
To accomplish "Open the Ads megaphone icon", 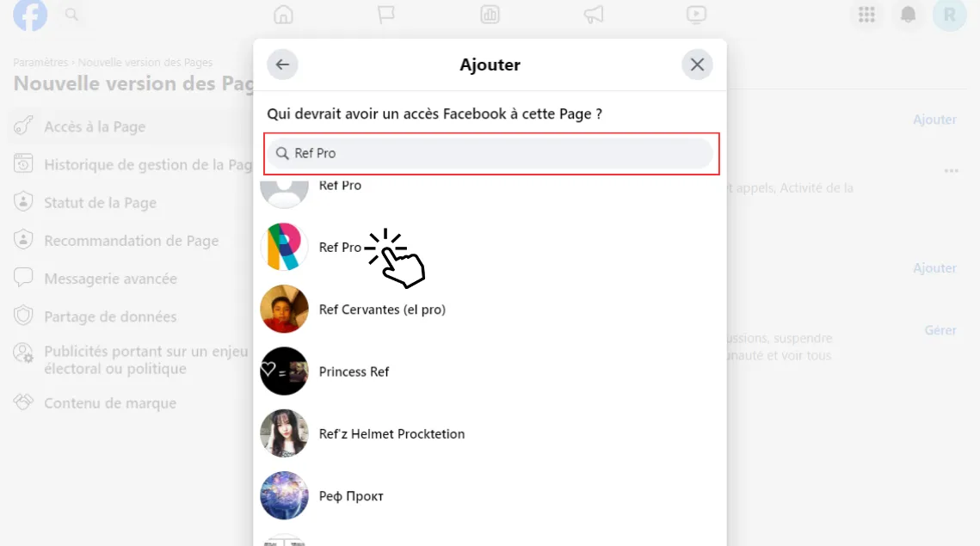I will click(x=593, y=15).
